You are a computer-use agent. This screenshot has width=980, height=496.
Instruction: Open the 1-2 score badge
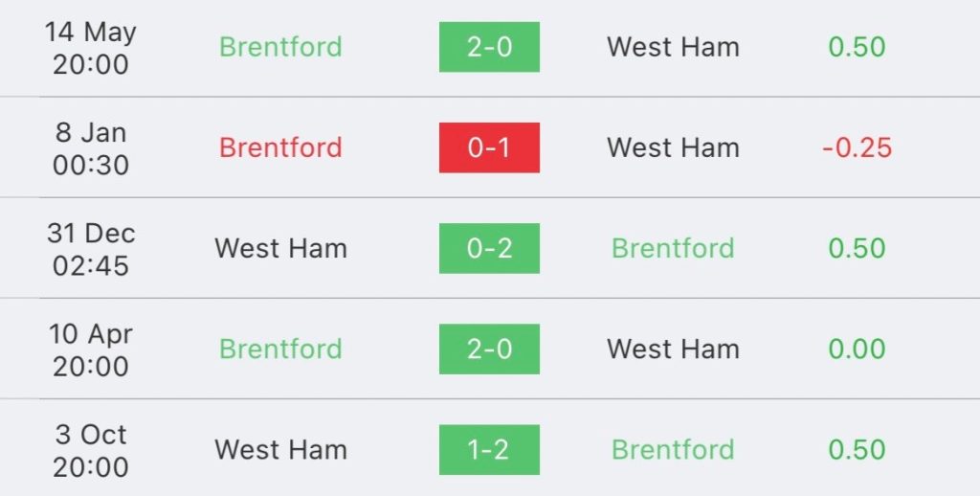[x=489, y=449]
